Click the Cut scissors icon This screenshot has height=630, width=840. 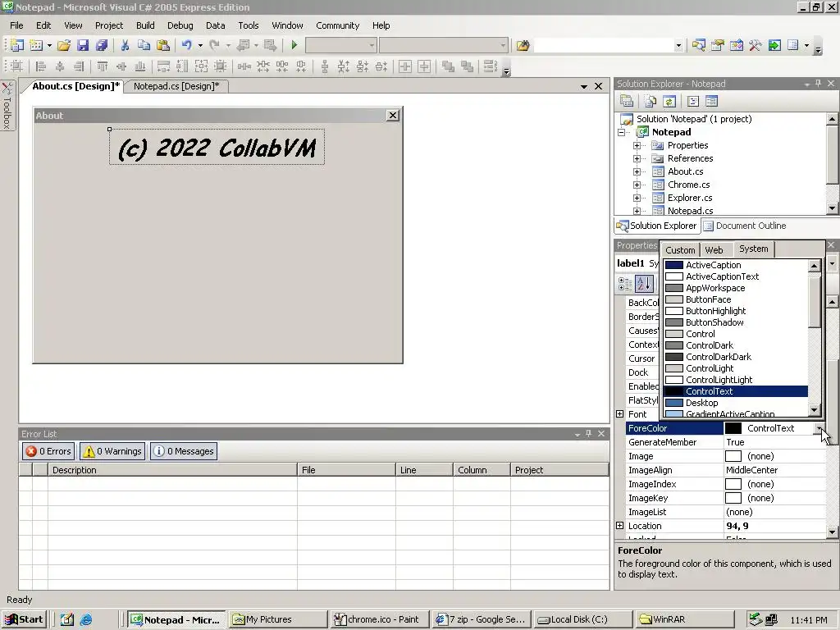click(x=125, y=46)
